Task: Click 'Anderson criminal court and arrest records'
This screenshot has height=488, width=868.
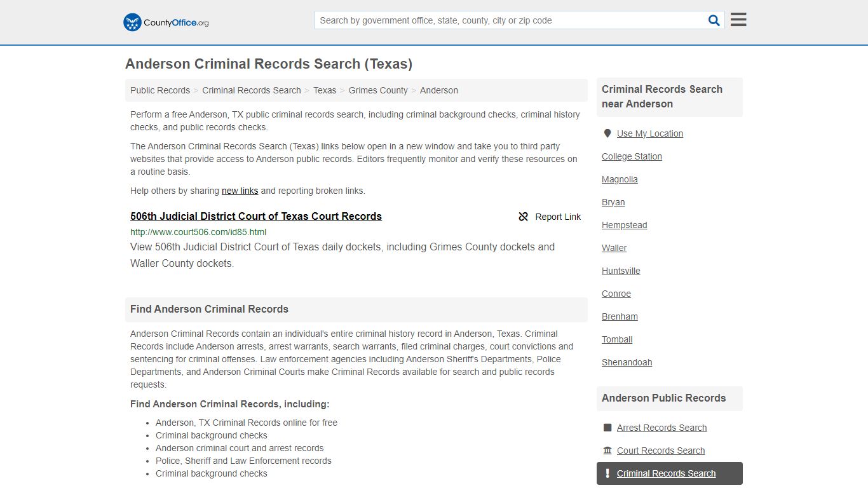Action: pyautogui.click(x=240, y=448)
